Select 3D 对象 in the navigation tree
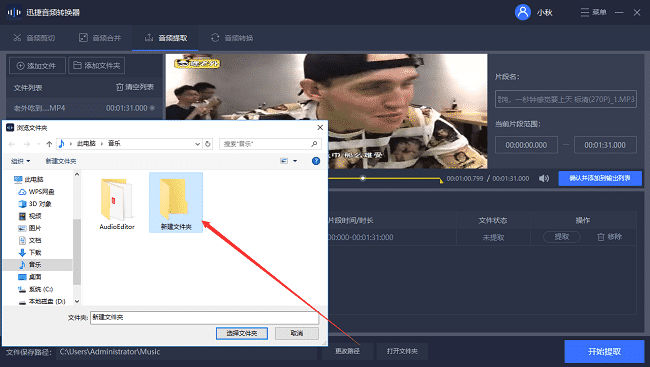Screen dimensions: 650x367 coord(35,204)
